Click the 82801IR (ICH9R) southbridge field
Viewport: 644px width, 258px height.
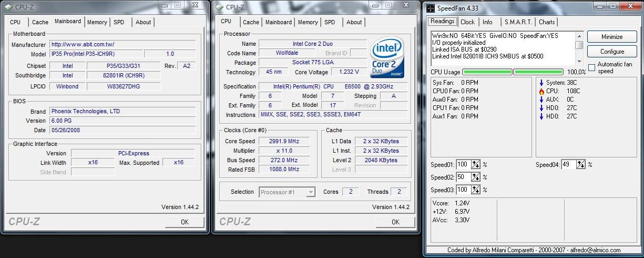click(x=123, y=75)
